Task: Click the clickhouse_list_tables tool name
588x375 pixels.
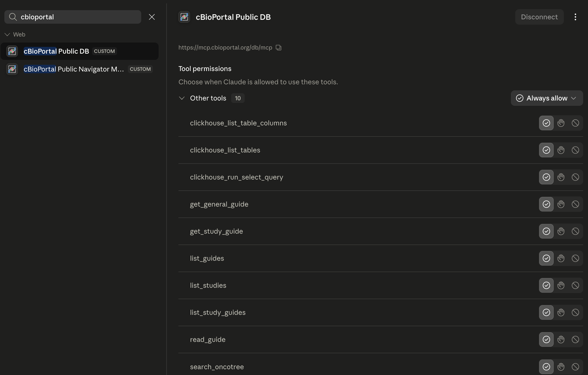Action: 225,150
